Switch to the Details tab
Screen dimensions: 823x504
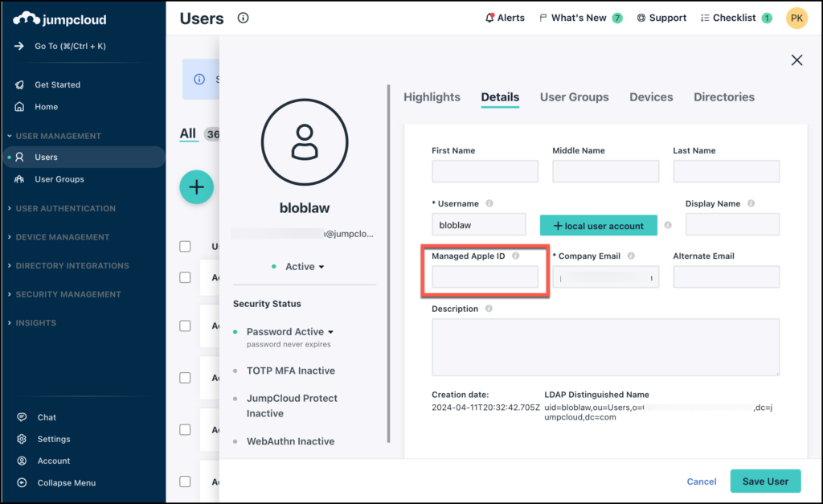tap(500, 97)
